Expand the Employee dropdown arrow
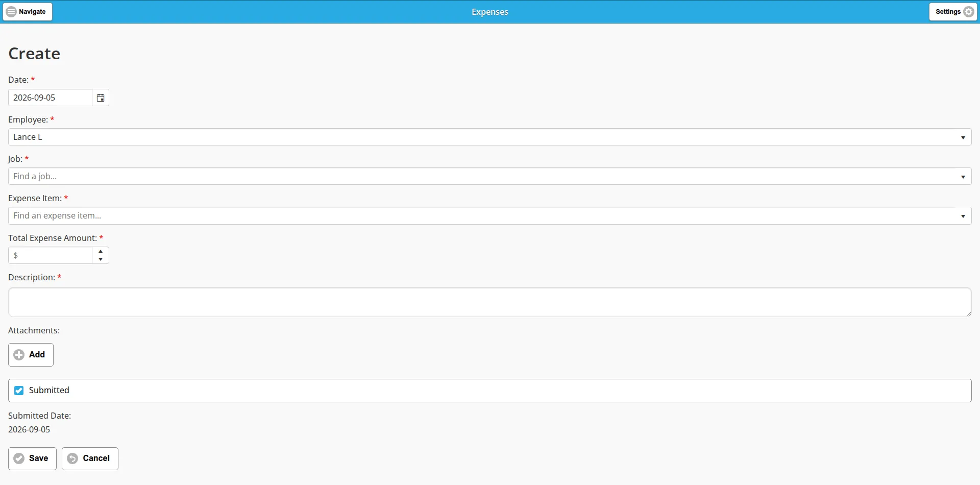Viewport: 980px width, 485px height. coord(963,137)
